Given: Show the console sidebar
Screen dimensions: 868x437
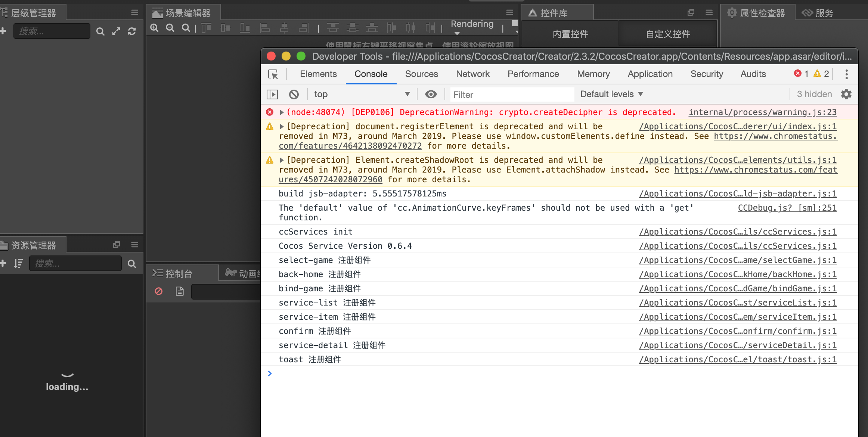Looking at the screenshot, I should tap(272, 94).
